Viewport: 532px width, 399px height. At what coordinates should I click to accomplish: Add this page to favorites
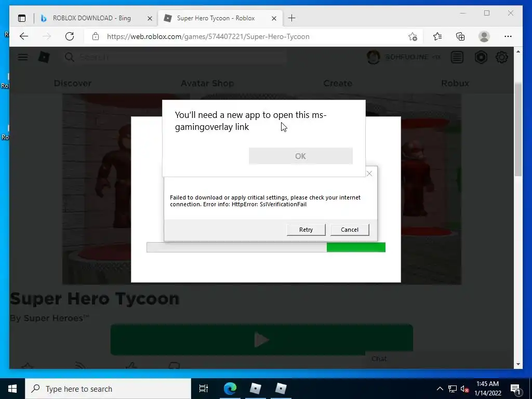(x=413, y=36)
